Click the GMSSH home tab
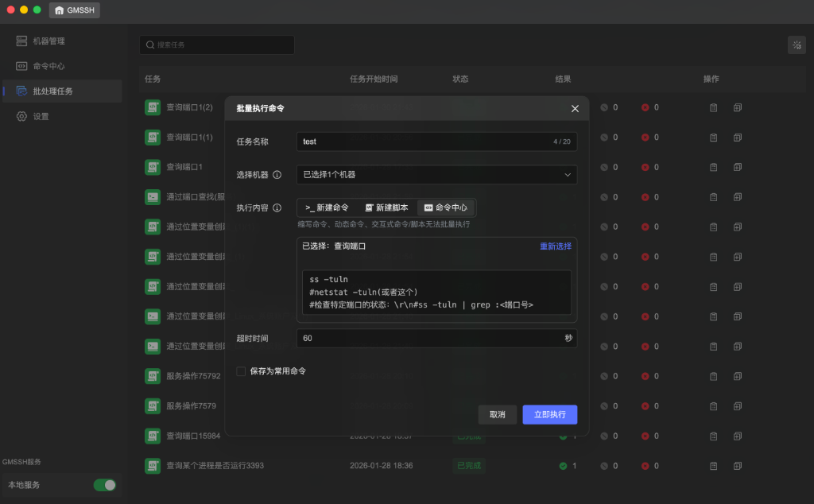The image size is (814, 504). (75, 10)
